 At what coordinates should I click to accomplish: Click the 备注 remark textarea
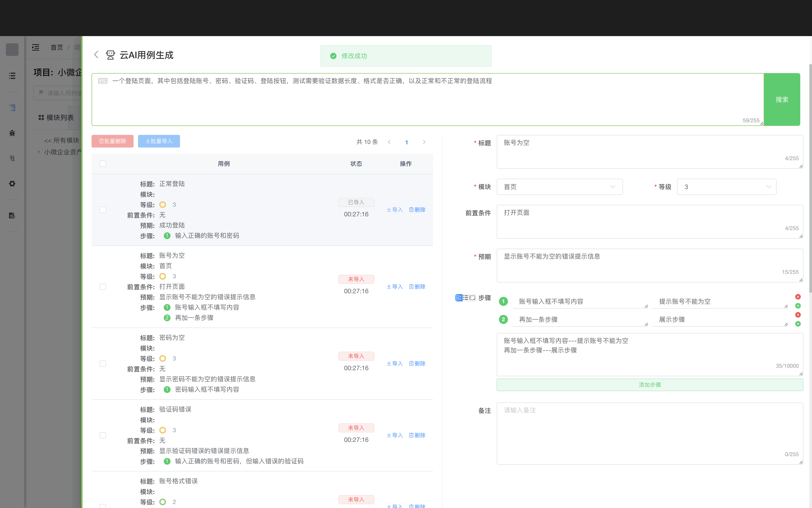click(650, 433)
